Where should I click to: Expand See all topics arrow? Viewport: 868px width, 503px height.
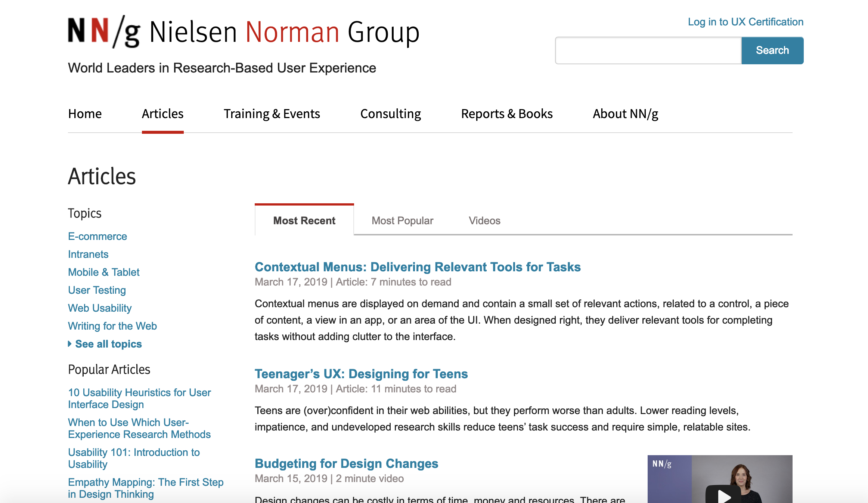[x=70, y=344]
